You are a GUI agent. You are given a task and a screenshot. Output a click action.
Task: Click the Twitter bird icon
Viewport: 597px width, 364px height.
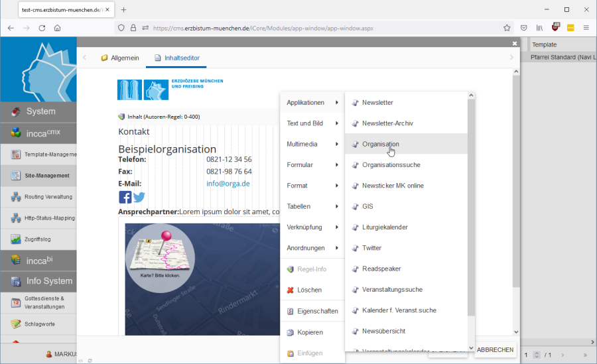tap(139, 197)
